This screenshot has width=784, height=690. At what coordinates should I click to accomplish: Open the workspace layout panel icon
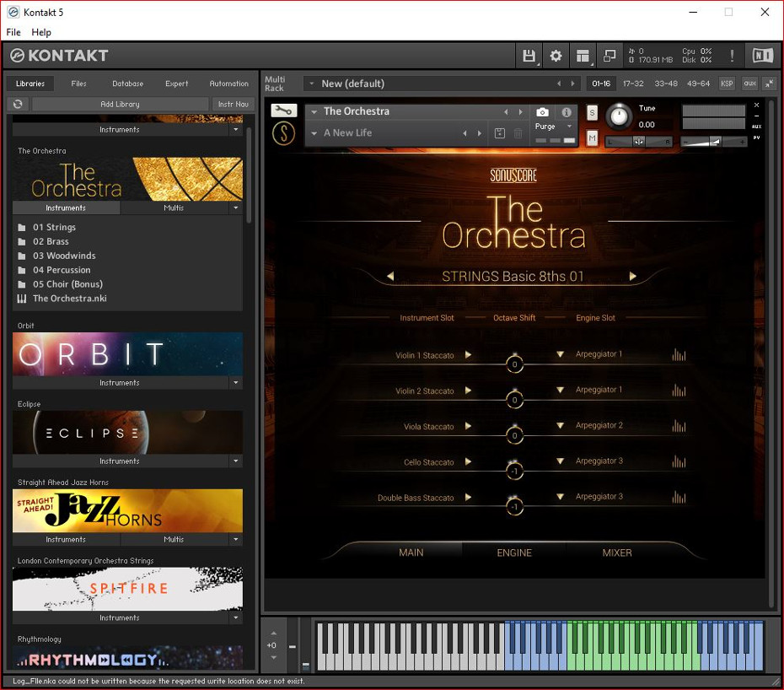583,56
